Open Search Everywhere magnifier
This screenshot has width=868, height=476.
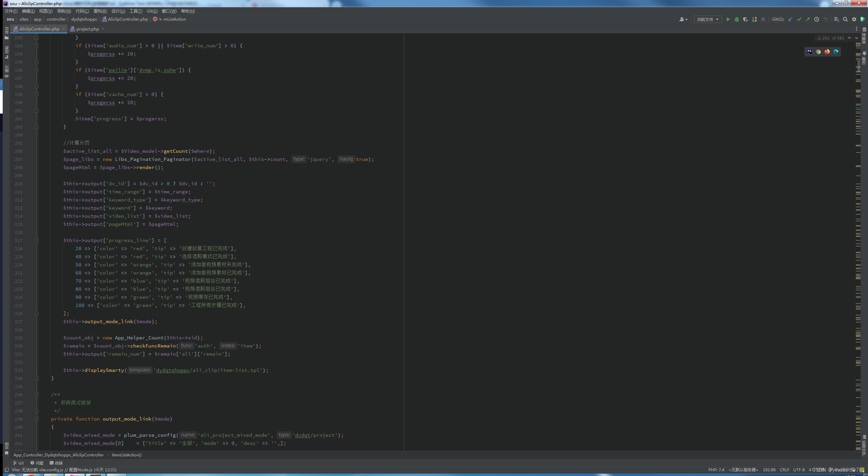pyautogui.click(x=845, y=19)
